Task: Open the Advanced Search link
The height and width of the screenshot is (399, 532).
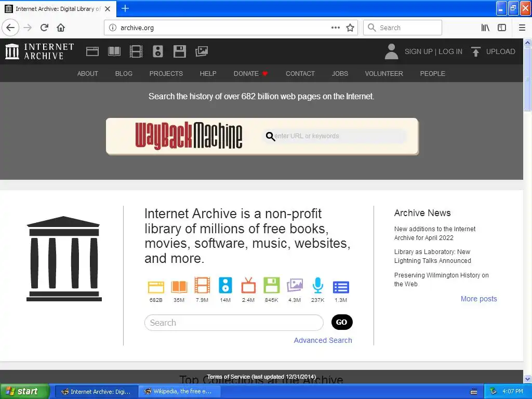Action: pos(323,340)
